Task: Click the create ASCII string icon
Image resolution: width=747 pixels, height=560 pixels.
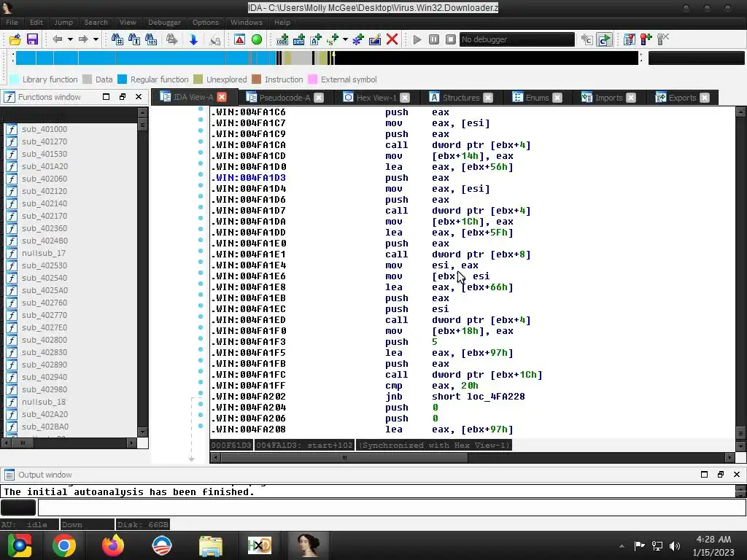Action: (x=316, y=39)
